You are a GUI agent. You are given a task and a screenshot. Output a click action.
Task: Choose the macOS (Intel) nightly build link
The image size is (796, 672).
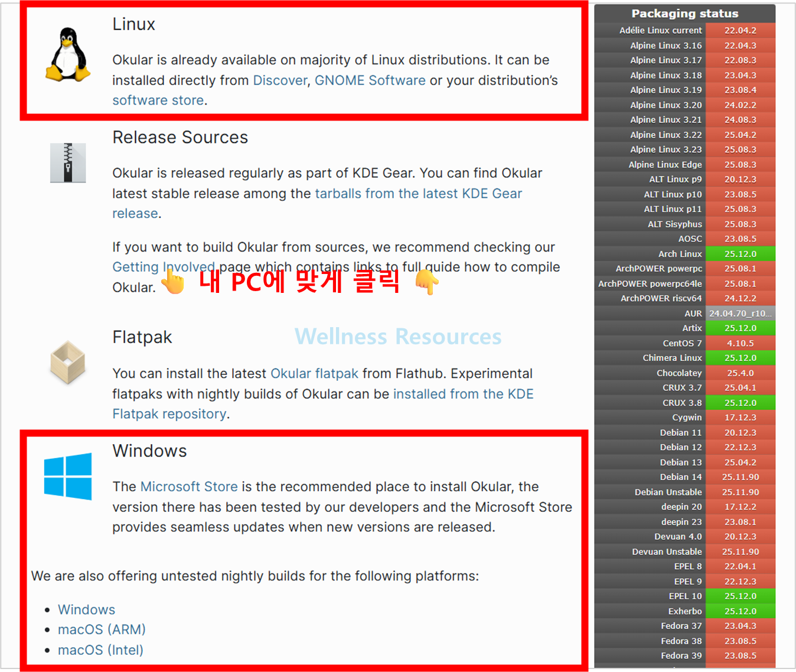[x=100, y=650]
